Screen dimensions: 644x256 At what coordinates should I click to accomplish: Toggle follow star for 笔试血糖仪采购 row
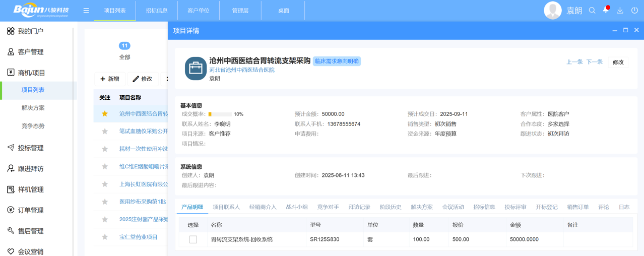(105, 132)
